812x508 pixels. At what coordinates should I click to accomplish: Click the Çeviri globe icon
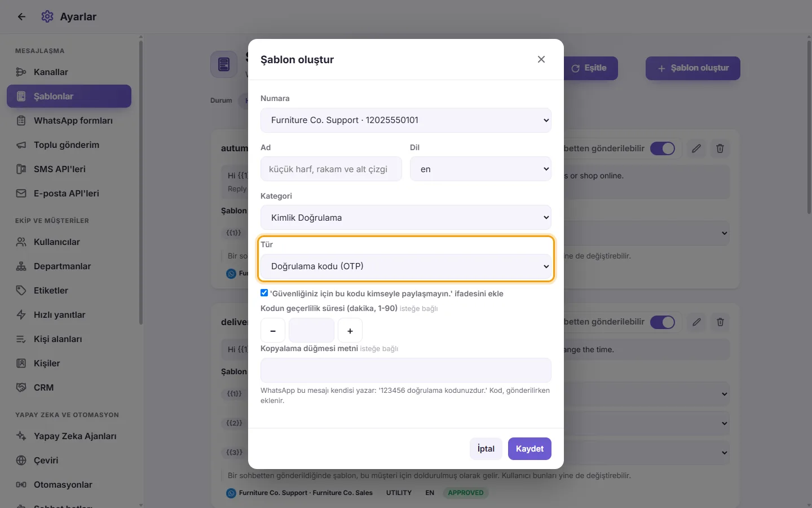click(x=21, y=461)
